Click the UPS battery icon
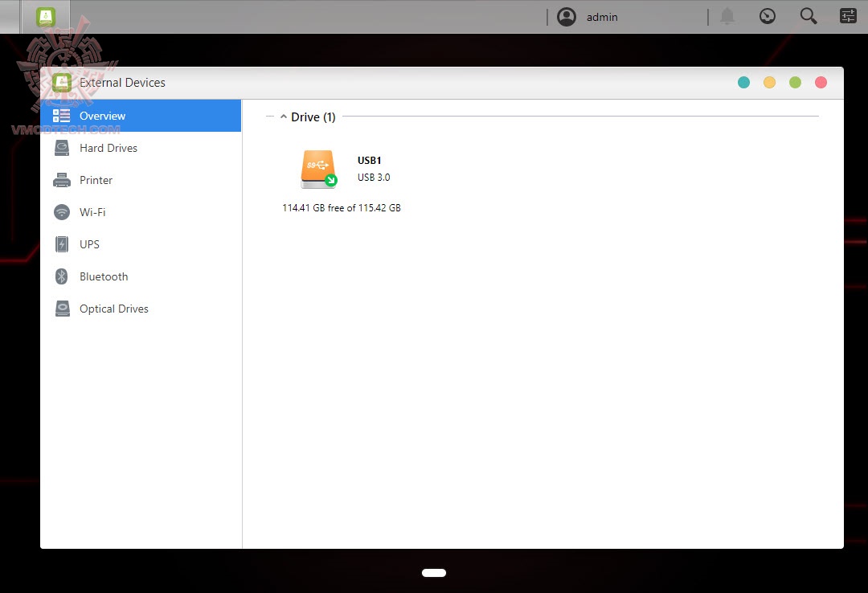Image resolution: width=868 pixels, height=593 pixels. (62, 244)
